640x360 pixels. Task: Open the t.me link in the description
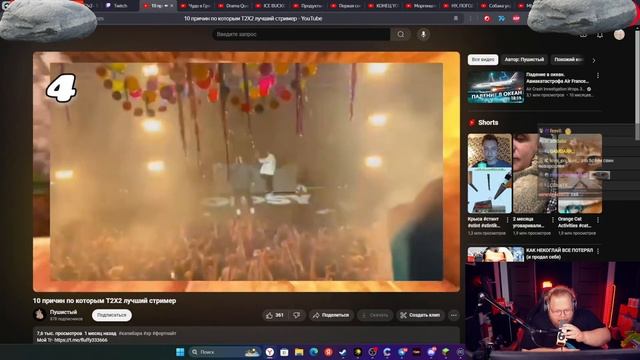tap(81, 340)
